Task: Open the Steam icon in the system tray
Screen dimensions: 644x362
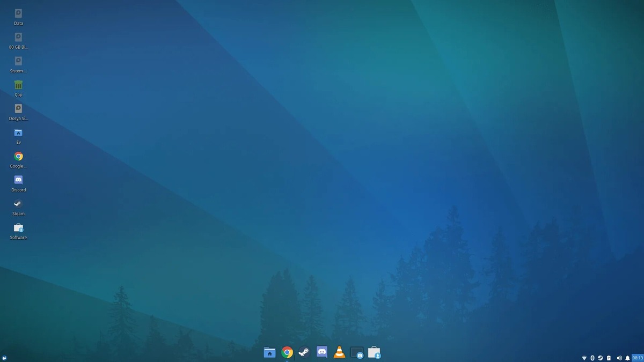Action: tap(600, 358)
